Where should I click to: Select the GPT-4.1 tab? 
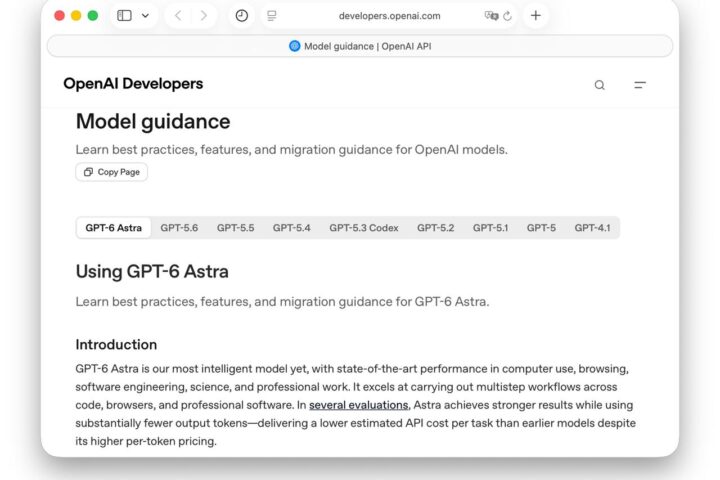592,228
